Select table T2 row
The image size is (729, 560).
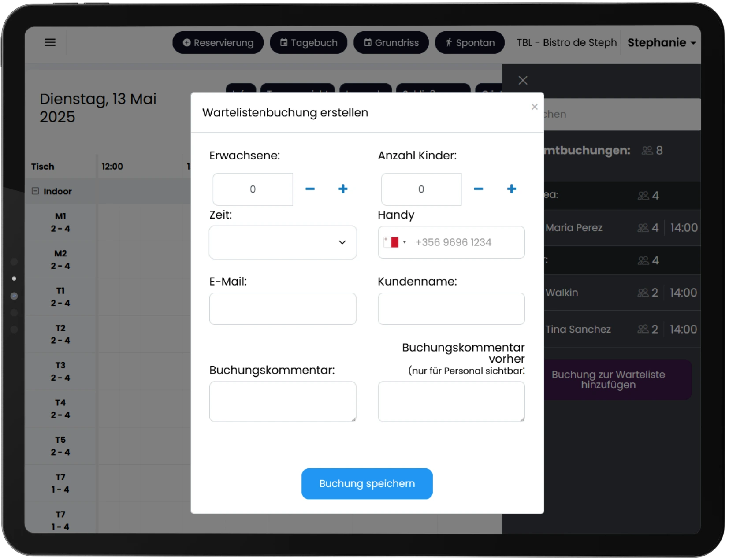click(x=60, y=334)
